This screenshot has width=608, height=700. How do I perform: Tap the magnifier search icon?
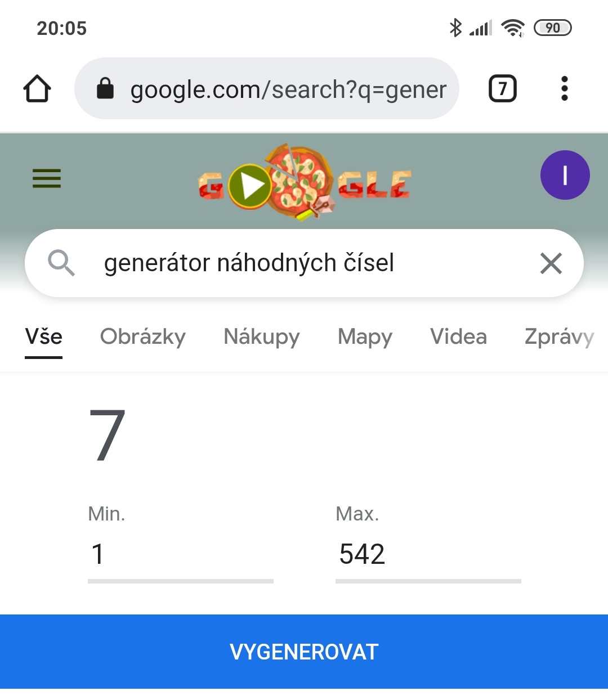point(61,263)
